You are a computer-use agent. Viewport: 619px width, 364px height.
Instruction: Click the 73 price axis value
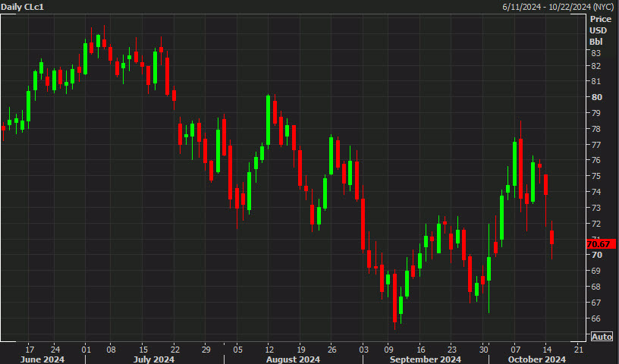click(596, 207)
